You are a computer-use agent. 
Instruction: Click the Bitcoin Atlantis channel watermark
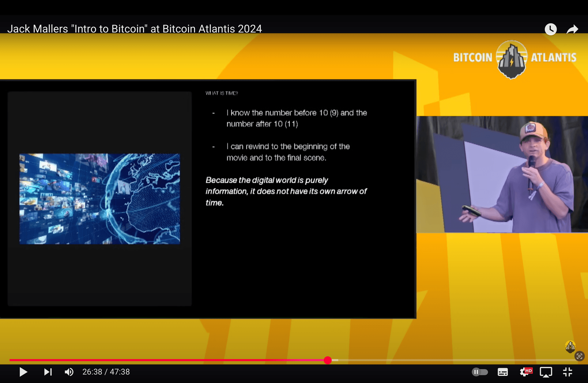570,347
